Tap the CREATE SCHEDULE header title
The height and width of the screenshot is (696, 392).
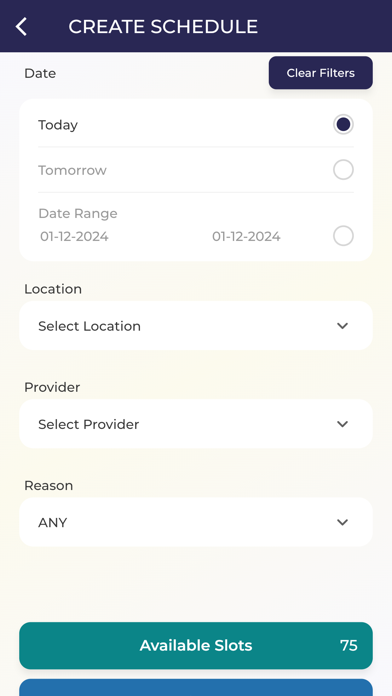tap(163, 27)
